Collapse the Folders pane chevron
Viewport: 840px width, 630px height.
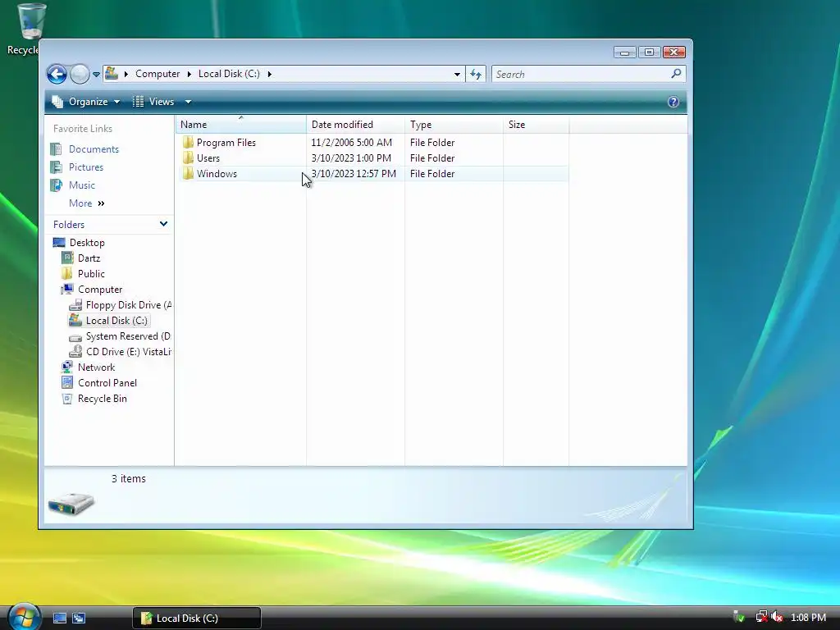163,224
